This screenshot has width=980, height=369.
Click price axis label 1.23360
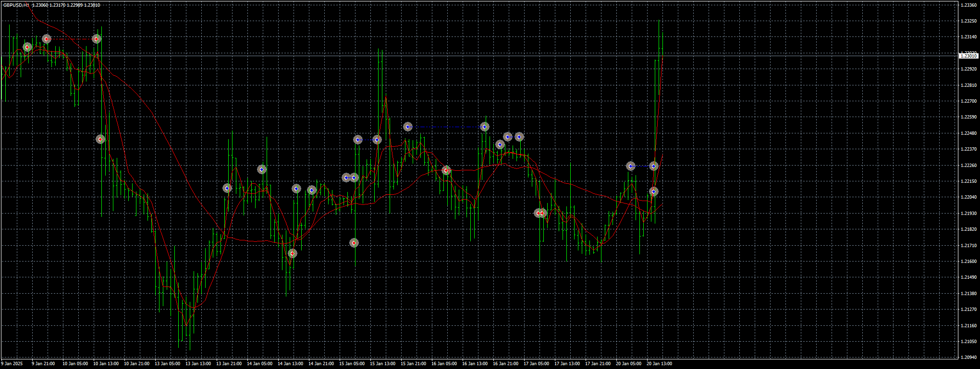tap(968, 5)
